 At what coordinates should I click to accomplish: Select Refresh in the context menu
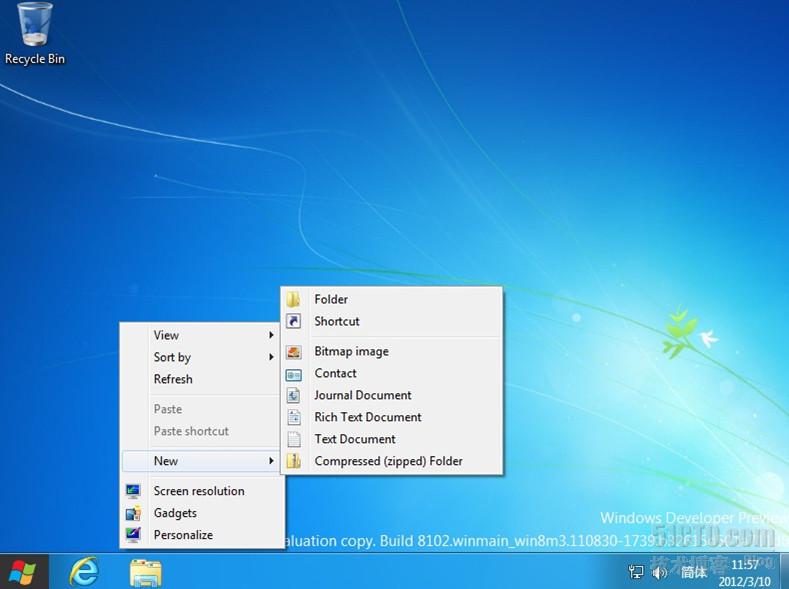[x=201, y=379]
